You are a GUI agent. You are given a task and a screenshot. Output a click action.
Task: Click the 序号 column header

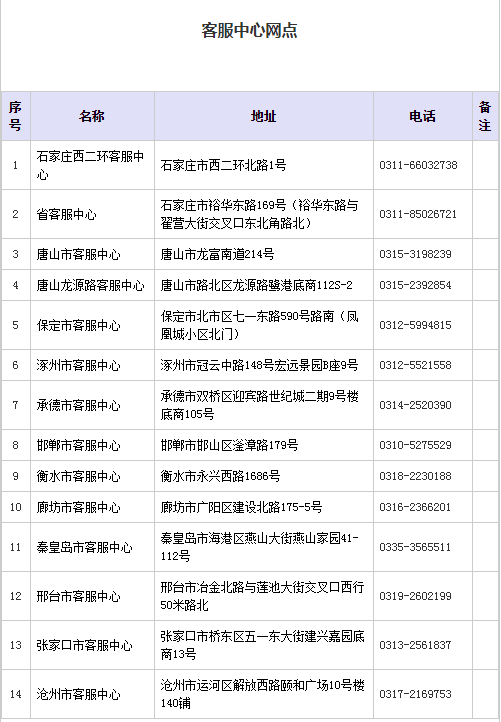(x=15, y=116)
